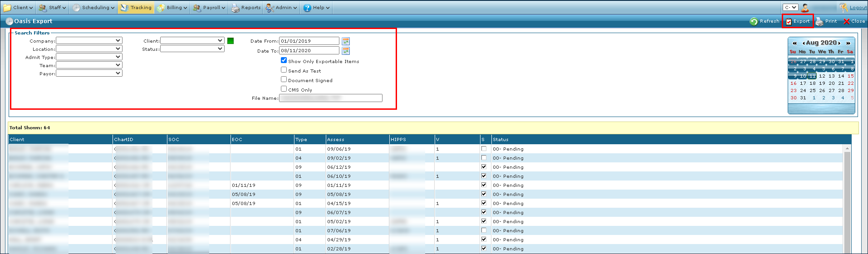Click the red X Close icon

(846, 21)
